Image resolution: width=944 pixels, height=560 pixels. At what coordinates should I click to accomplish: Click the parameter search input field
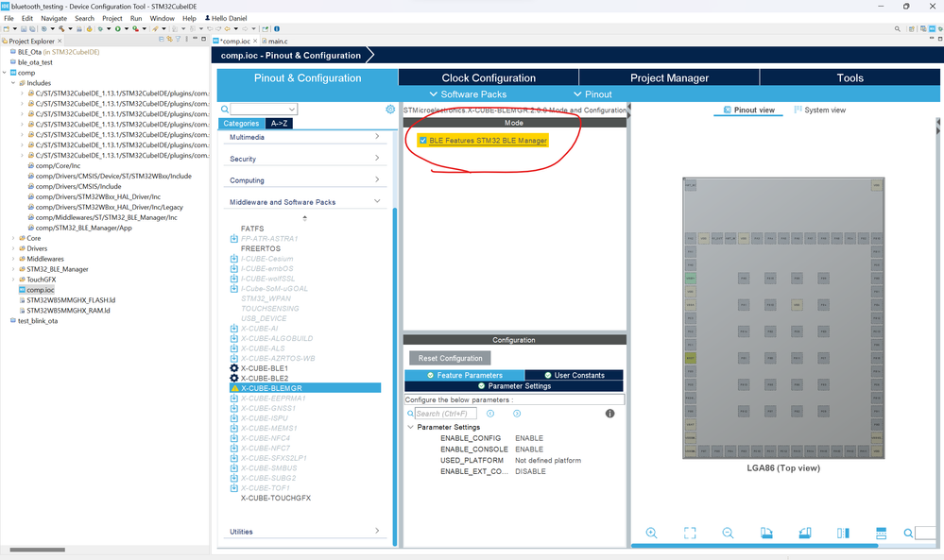445,414
